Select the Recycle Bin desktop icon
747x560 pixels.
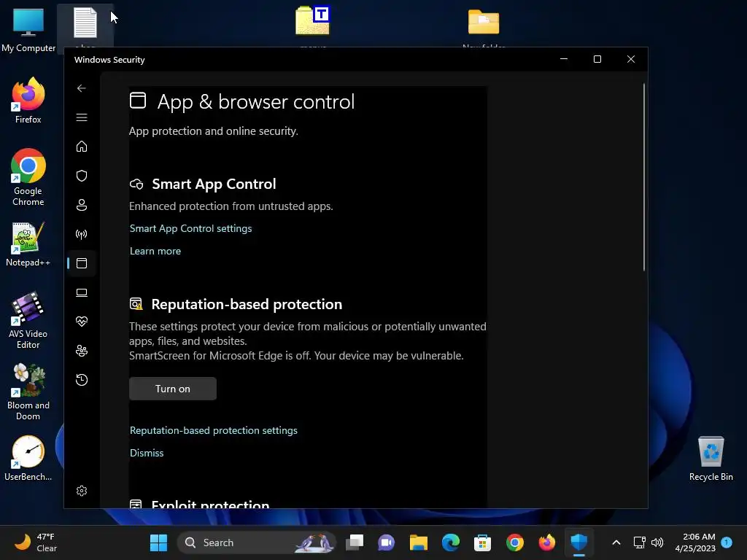click(711, 458)
